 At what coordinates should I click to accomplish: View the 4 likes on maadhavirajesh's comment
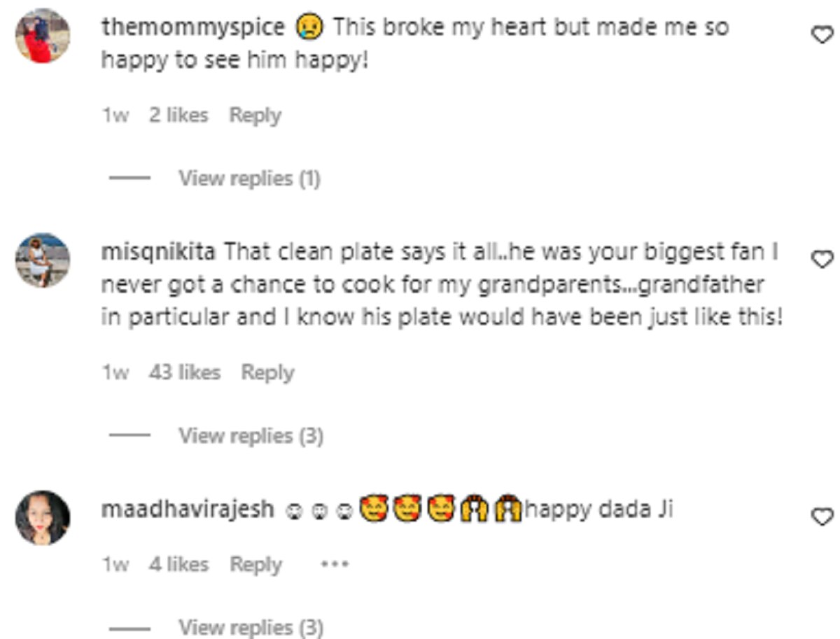click(x=178, y=564)
